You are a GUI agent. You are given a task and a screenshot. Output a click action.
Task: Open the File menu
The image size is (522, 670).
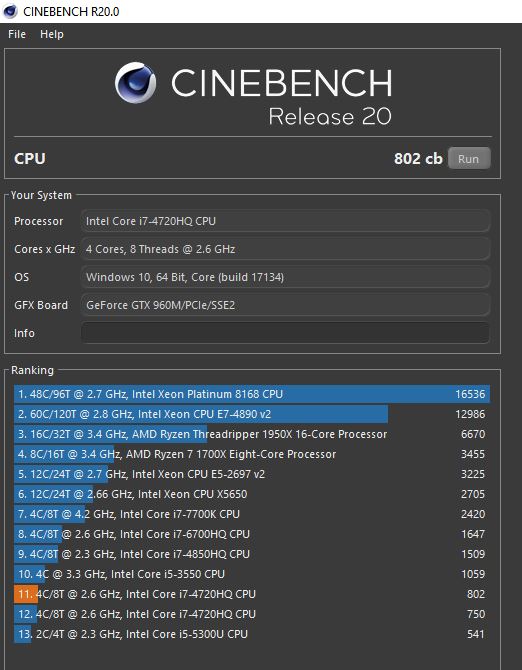pyautogui.click(x=17, y=34)
